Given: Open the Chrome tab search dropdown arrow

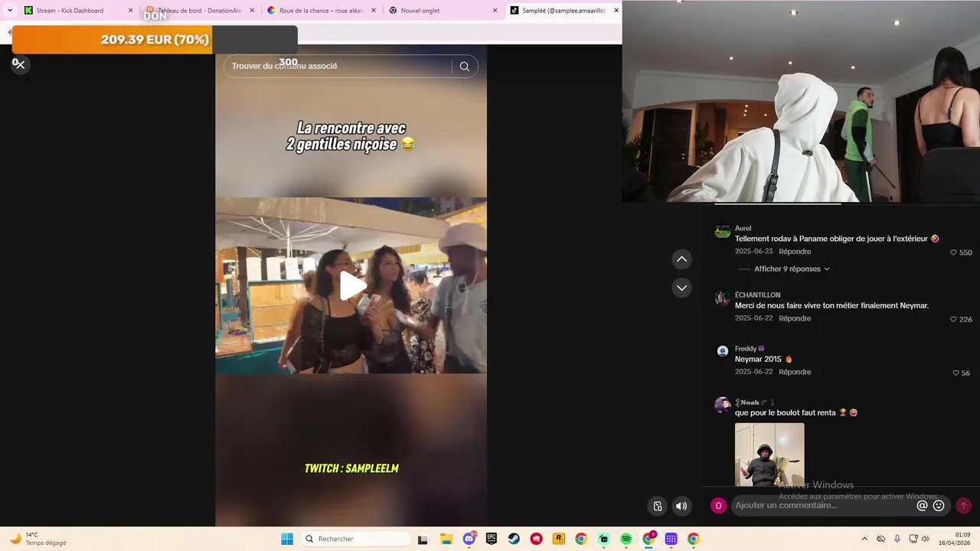Looking at the screenshot, I should point(10,11).
